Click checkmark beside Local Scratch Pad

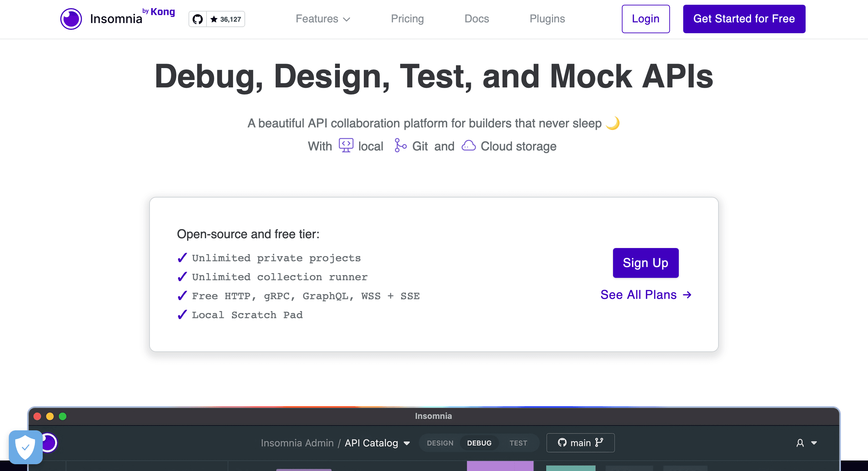tap(182, 315)
